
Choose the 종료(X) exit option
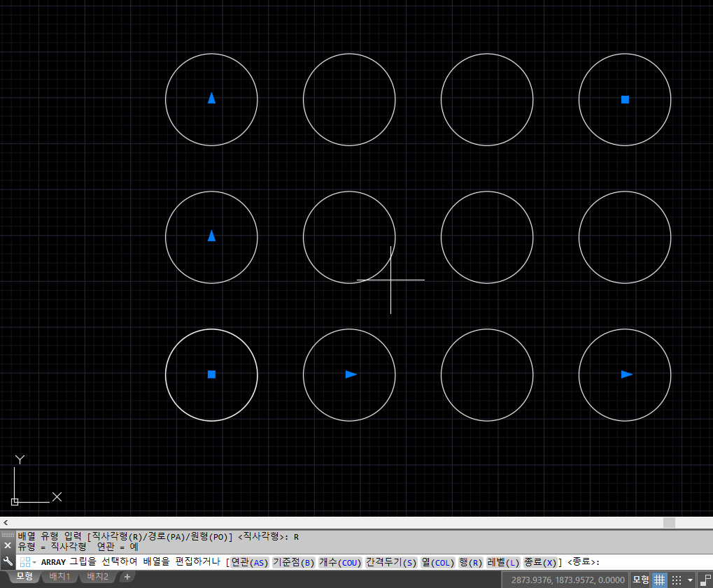540,562
